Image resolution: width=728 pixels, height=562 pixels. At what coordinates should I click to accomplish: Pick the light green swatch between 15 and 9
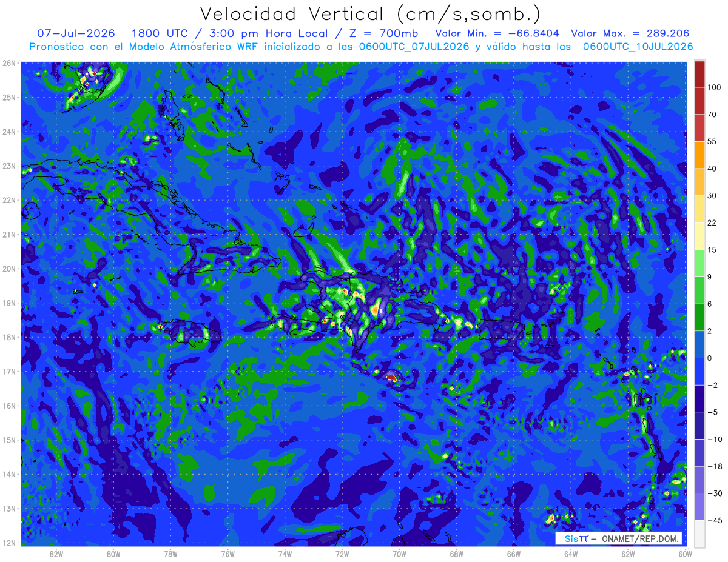pyautogui.click(x=700, y=263)
